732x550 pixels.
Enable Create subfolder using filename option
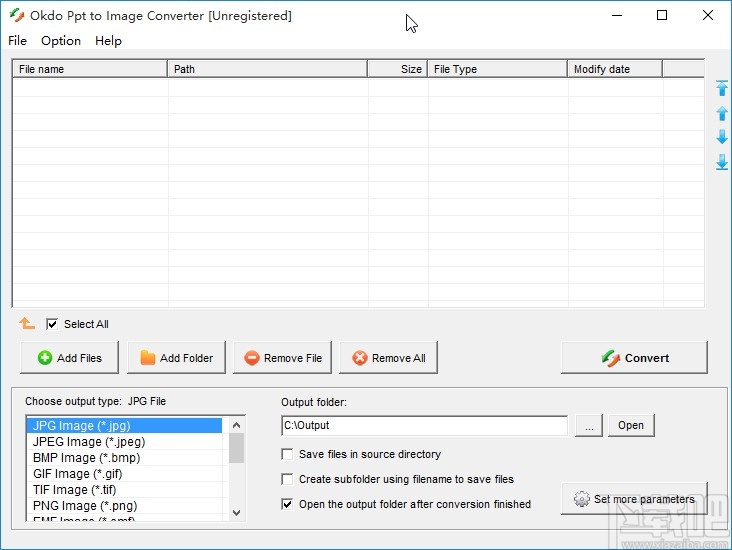click(x=287, y=479)
